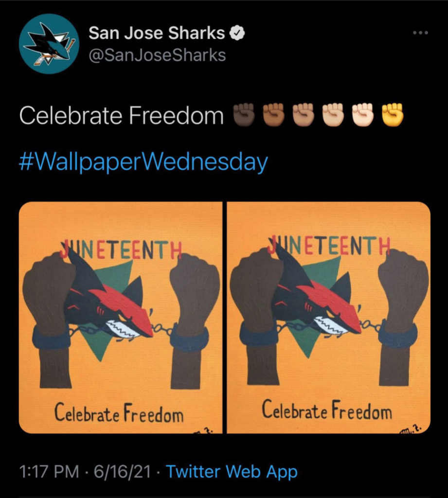
Task: Click the third fist emoji, medium skin tone
Action: tap(303, 115)
